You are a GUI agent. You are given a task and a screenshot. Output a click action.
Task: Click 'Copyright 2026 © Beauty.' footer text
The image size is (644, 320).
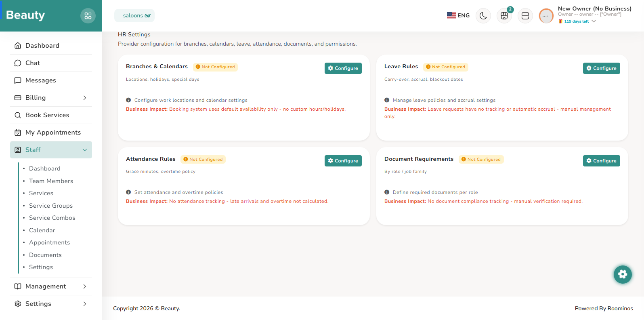point(147,308)
